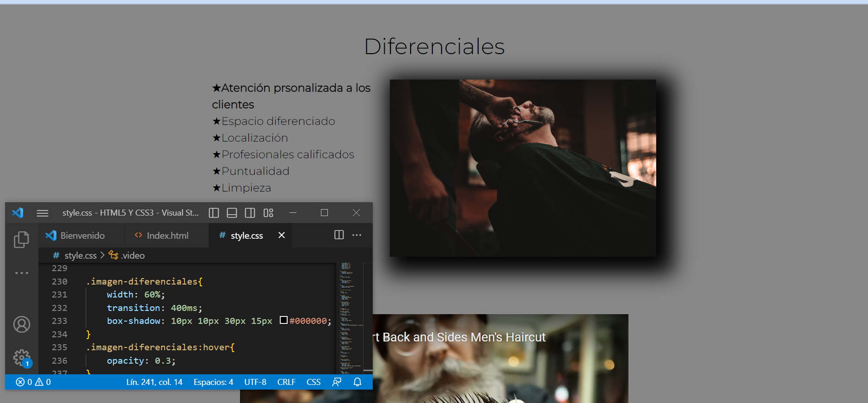Click the .imagen-diferenciales:hover selector

(x=160, y=347)
